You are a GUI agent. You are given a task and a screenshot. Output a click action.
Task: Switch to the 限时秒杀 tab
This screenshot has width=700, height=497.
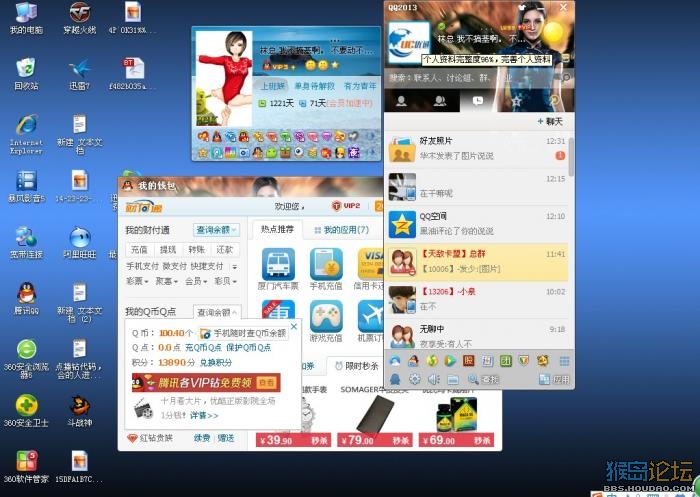click(x=356, y=366)
